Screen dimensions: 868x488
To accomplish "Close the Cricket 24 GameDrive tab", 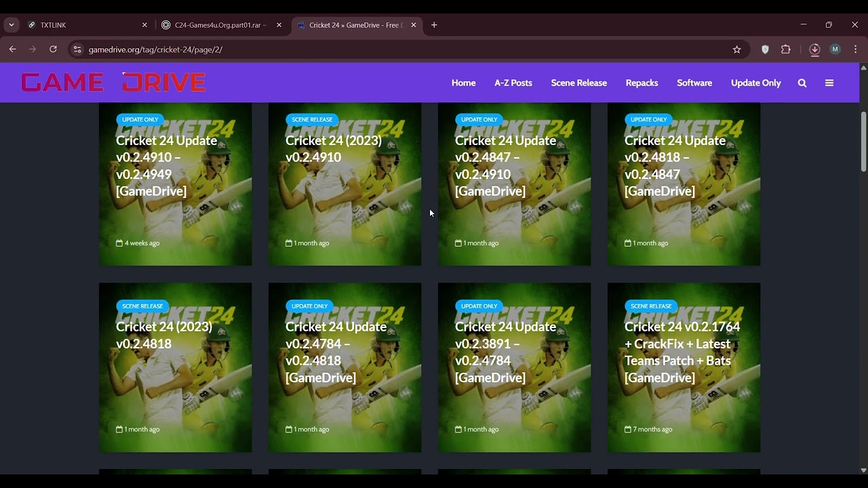I will tap(413, 25).
